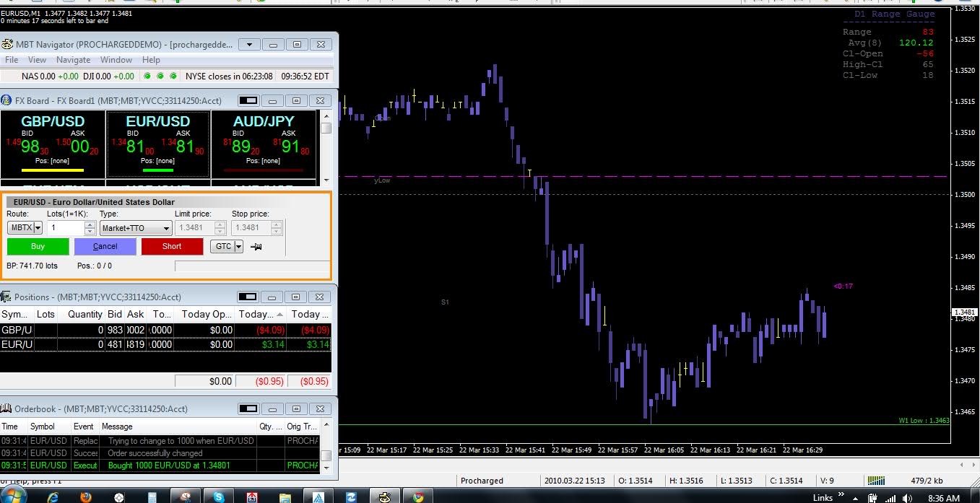Click the connection bars indicator in chart status bar
Viewport: 980px width, 503px height.
click(x=876, y=480)
